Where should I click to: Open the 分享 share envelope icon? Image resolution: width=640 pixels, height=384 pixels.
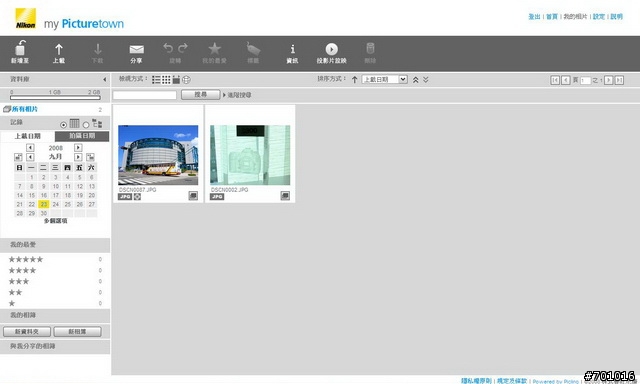(x=136, y=49)
